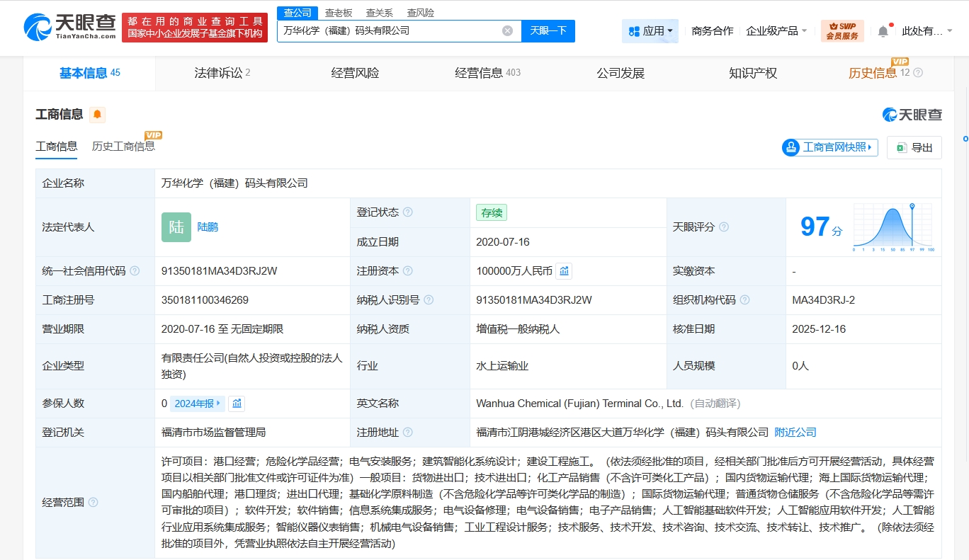This screenshot has height=560, width=969.
Task: Open the 企业级产品 dropdown
Action: pyautogui.click(x=776, y=31)
